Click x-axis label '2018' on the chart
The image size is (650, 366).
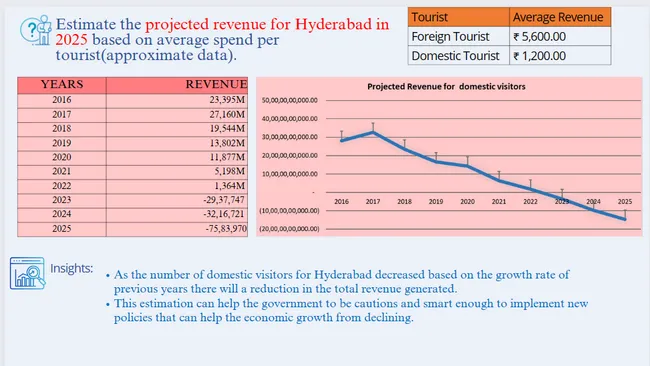point(405,202)
